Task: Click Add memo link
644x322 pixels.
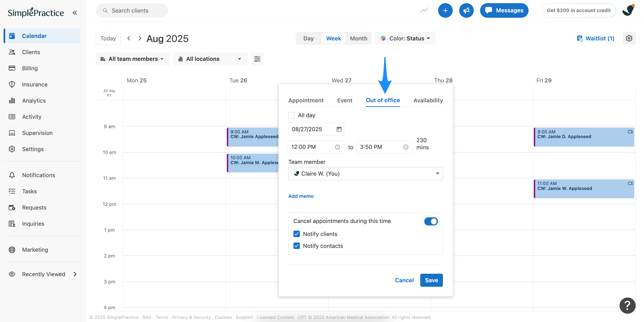Action: (x=301, y=196)
